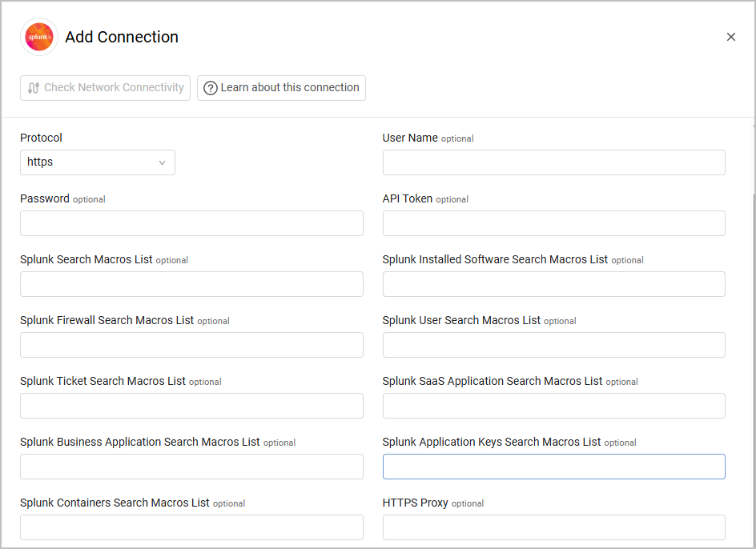Click Splunk Installed Software Search Macros field
This screenshot has width=756, height=549.
553,284
